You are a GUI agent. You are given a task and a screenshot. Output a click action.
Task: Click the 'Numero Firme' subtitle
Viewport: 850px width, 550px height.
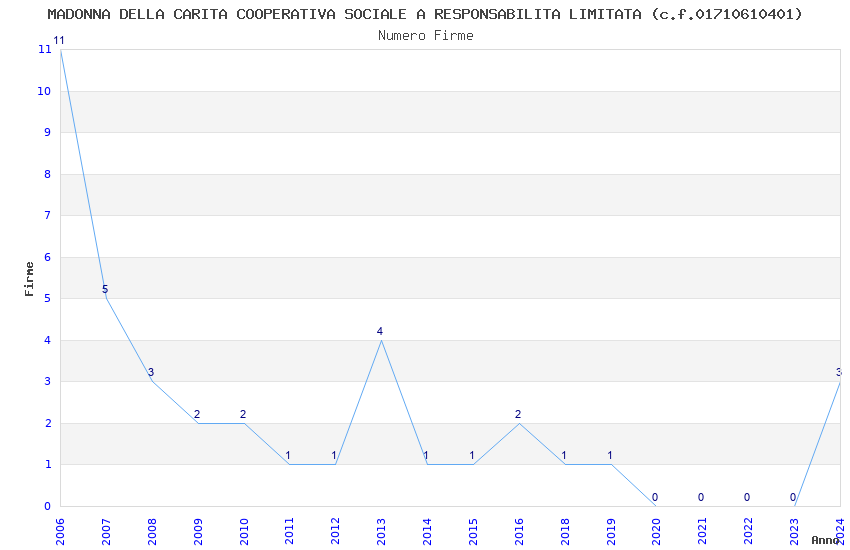click(426, 36)
